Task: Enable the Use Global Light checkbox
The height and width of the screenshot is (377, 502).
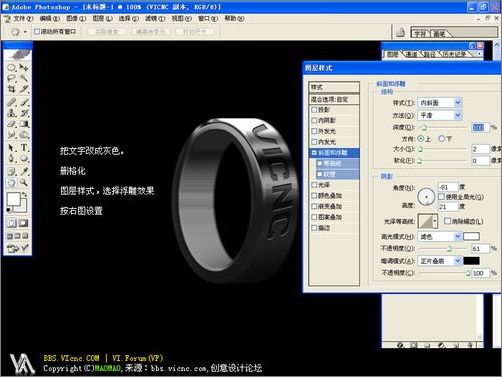Action: point(442,196)
